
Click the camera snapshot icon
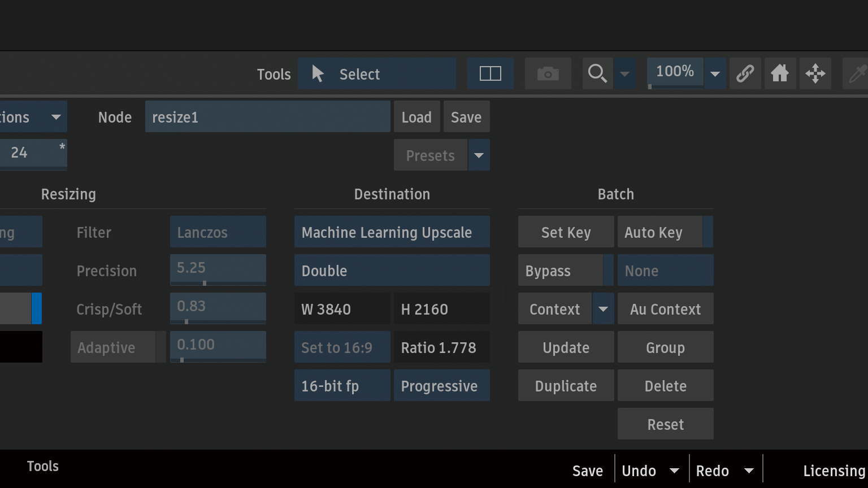pos(548,73)
